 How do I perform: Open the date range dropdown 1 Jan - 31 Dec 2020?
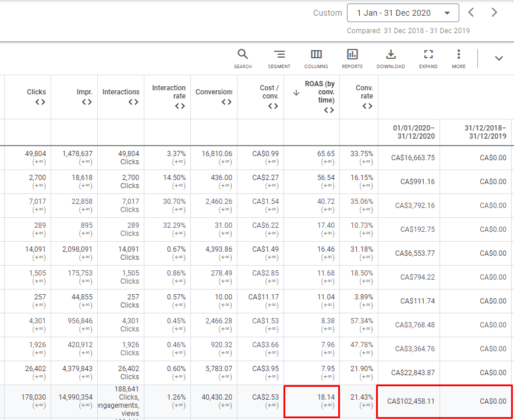pos(403,13)
